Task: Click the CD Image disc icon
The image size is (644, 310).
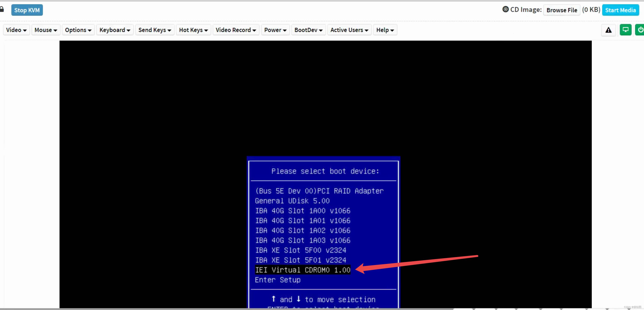Action: tap(505, 10)
